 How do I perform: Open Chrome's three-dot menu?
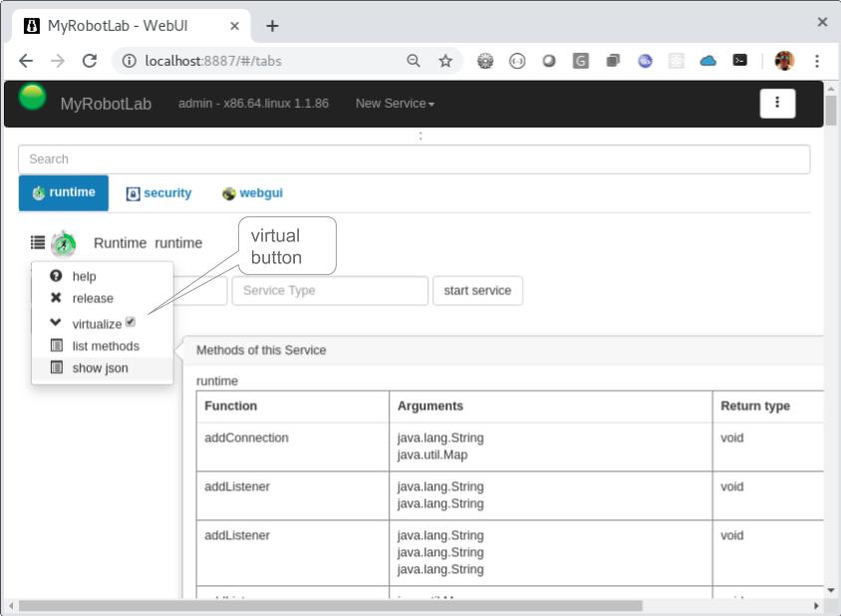[x=817, y=61]
